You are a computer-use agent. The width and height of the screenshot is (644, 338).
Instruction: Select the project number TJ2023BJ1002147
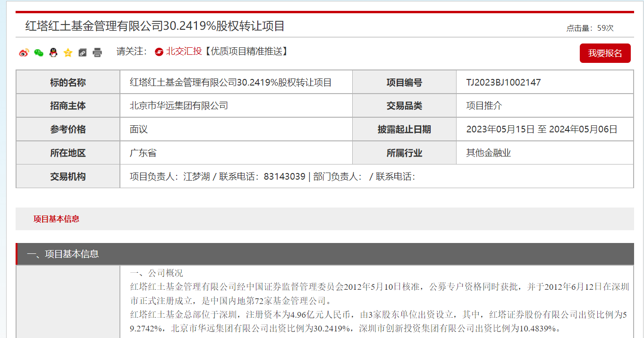[x=503, y=83]
